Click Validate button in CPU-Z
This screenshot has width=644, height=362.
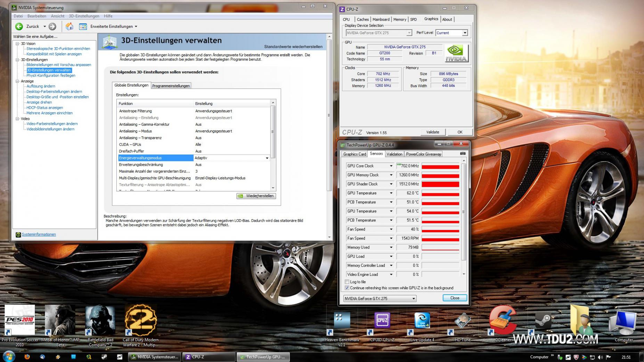pos(433,132)
